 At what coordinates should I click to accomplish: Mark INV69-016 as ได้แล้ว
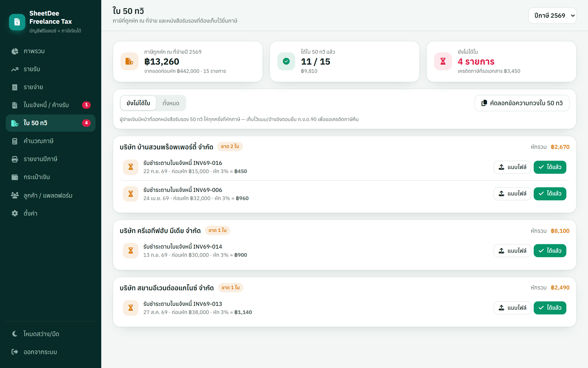click(550, 167)
